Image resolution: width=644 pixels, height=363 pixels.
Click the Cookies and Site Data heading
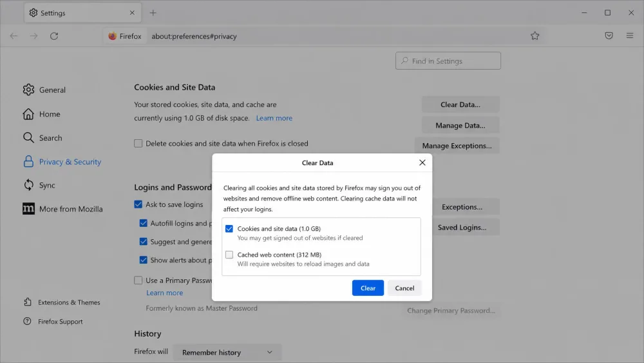(175, 87)
